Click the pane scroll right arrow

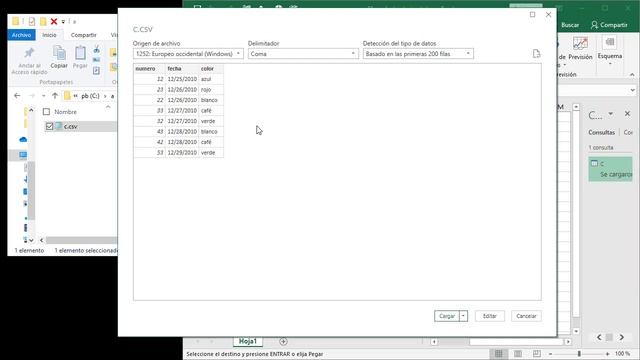(621, 337)
